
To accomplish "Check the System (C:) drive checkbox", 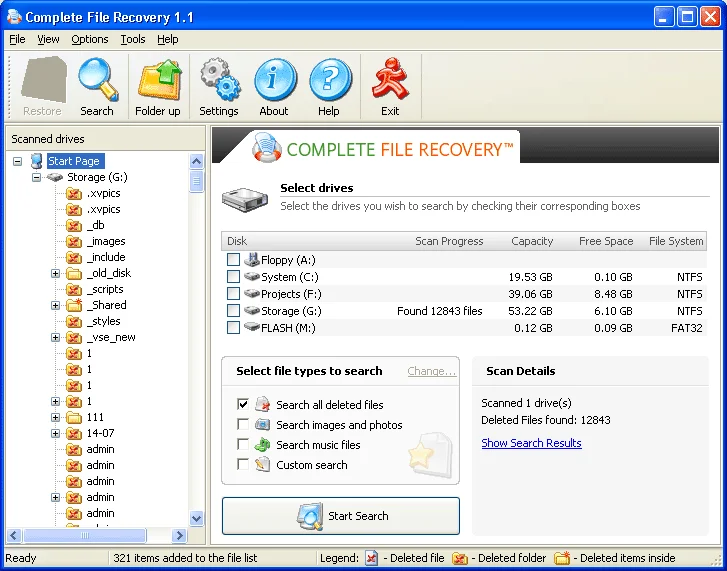I will [x=233, y=277].
